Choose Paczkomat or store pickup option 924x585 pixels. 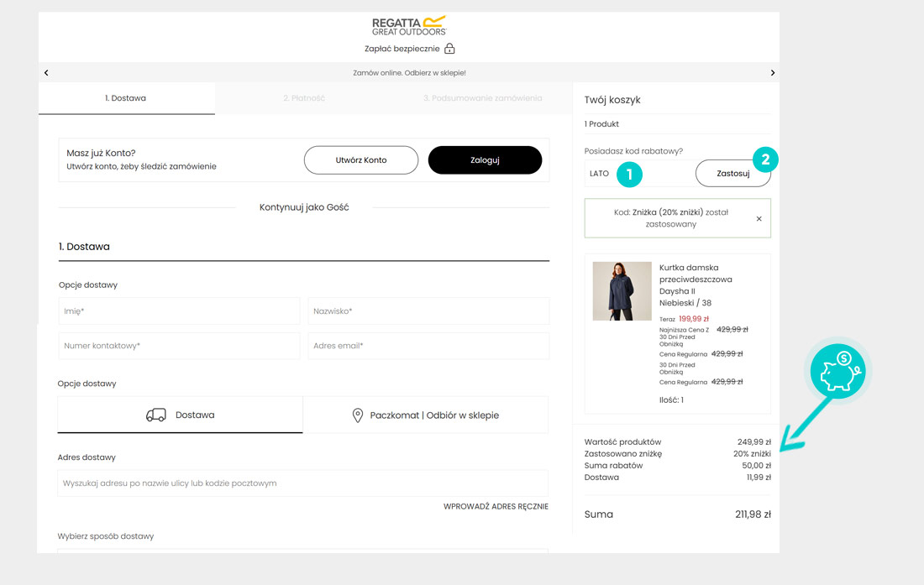(x=426, y=415)
